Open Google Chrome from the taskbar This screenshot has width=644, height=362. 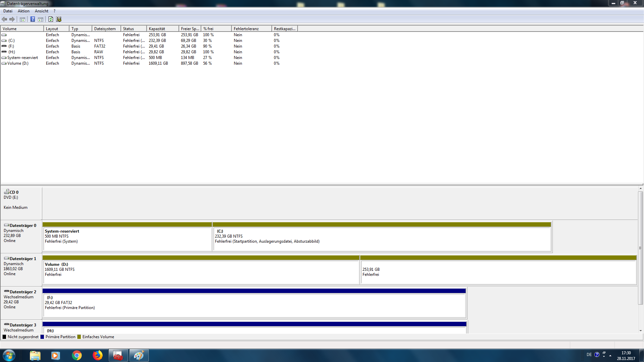77,355
